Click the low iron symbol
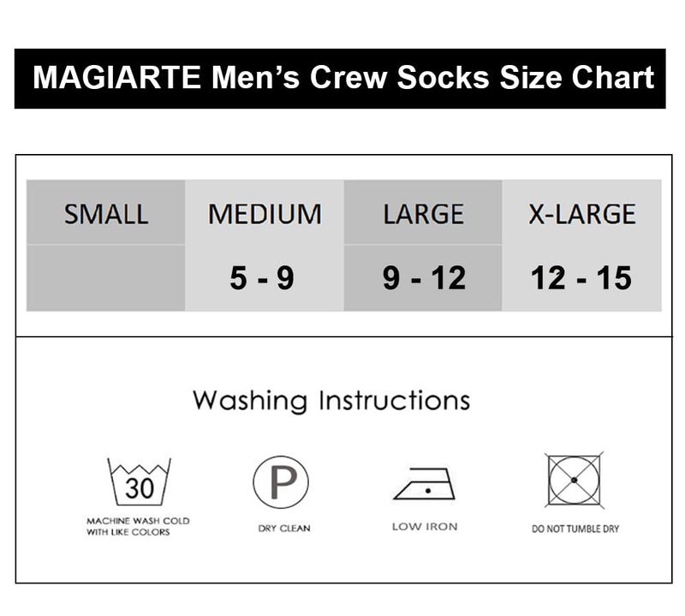This screenshot has height=616, width=685. click(424, 483)
